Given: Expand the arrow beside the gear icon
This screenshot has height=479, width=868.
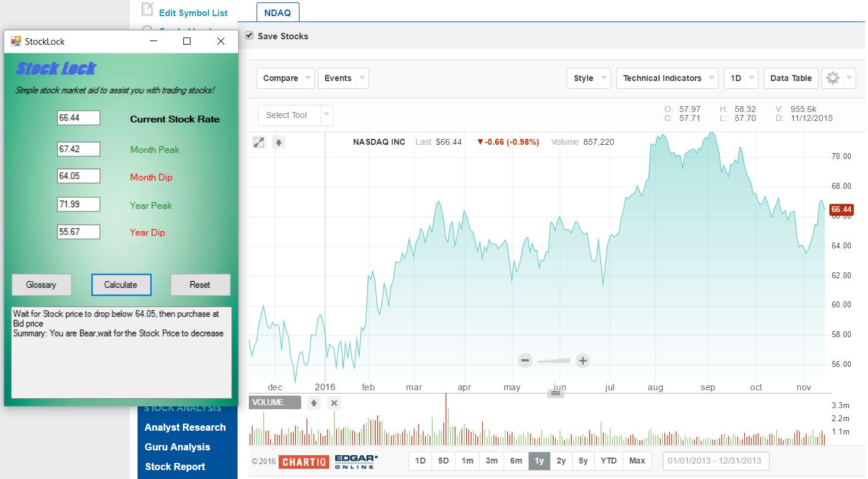Looking at the screenshot, I should pos(850,78).
